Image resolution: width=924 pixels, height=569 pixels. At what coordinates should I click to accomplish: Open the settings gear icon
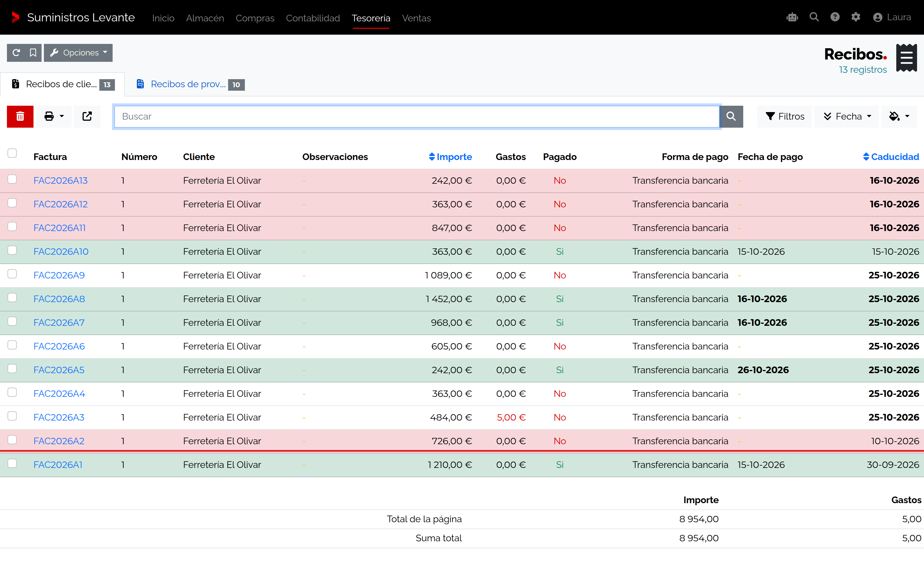[x=856, y=17]
